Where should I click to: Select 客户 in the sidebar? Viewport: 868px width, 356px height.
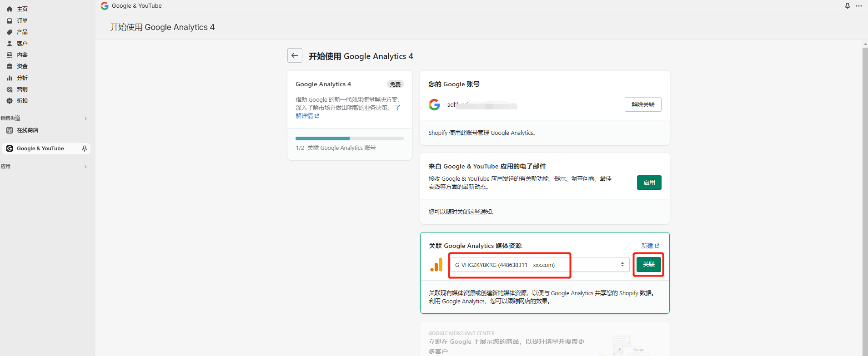(22, 43)
